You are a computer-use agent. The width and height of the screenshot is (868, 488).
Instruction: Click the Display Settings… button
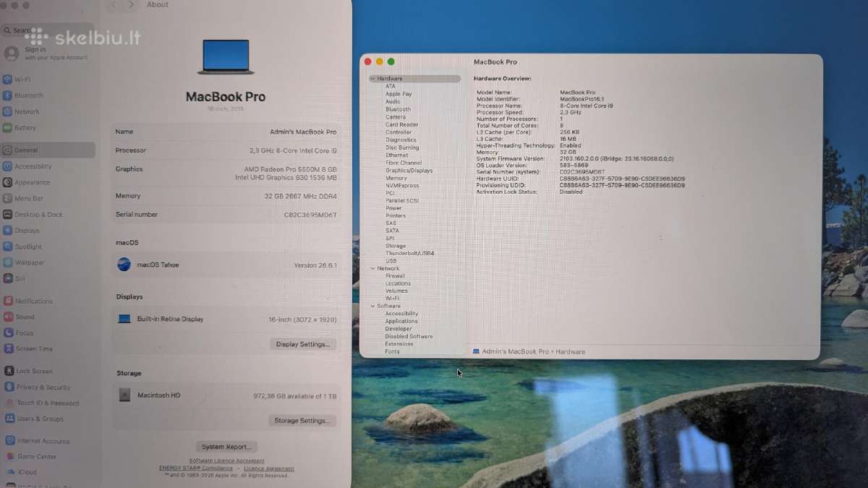tap(303, 344)
